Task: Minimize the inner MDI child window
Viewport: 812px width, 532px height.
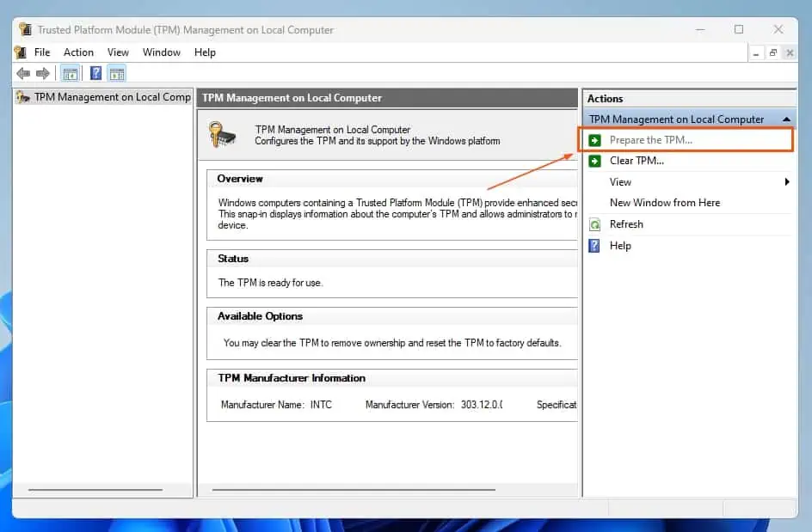Action: 756,52
